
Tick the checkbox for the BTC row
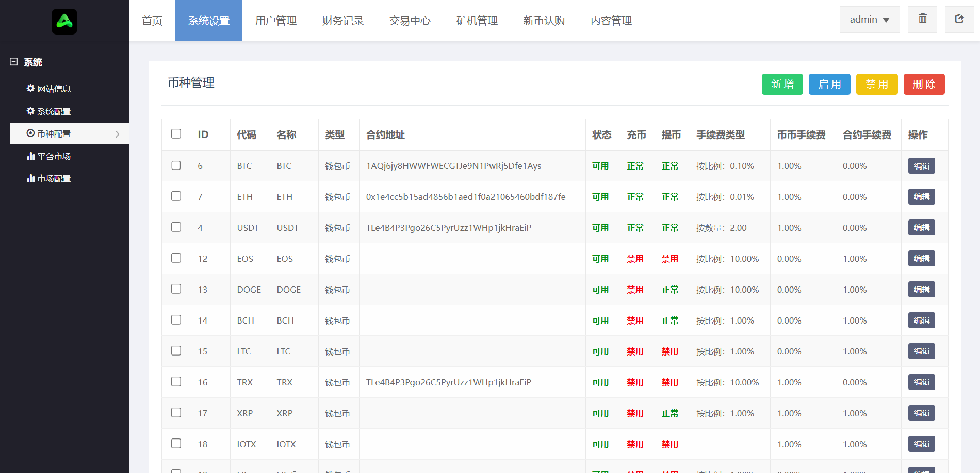click(x=176, y=165)
